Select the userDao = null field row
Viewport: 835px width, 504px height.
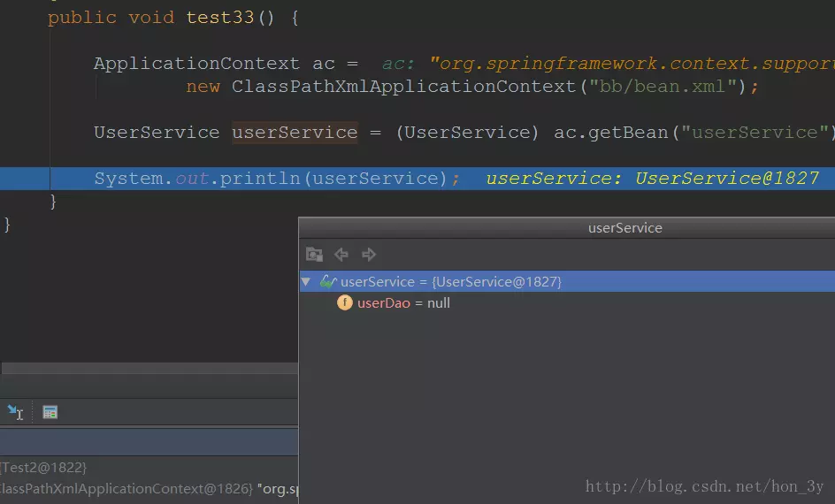567,302
